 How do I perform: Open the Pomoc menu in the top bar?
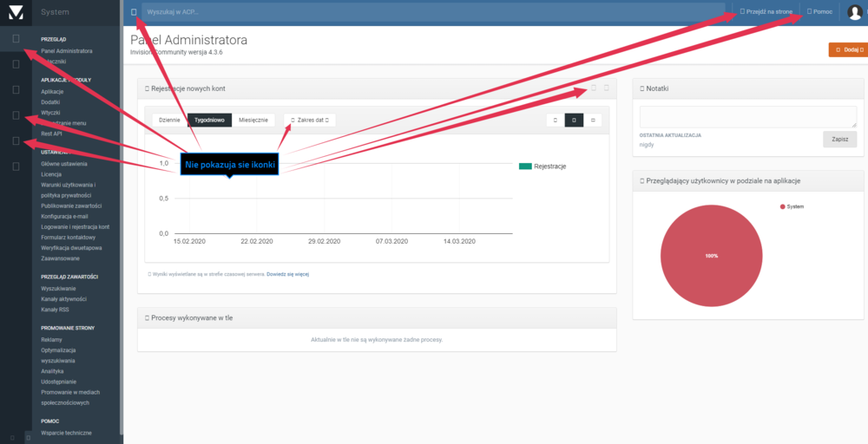(x=819, y=12)
